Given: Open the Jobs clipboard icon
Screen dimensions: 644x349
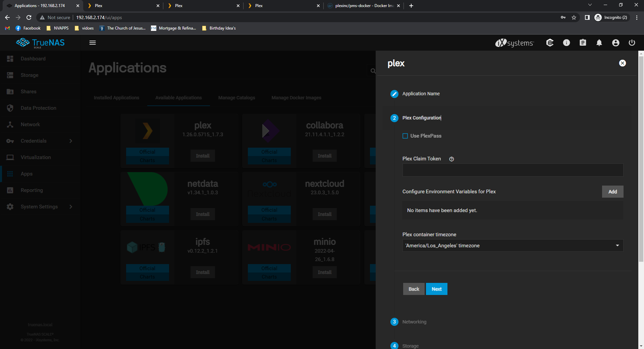Looking at the screenshot, I should [x=583, y=43].
